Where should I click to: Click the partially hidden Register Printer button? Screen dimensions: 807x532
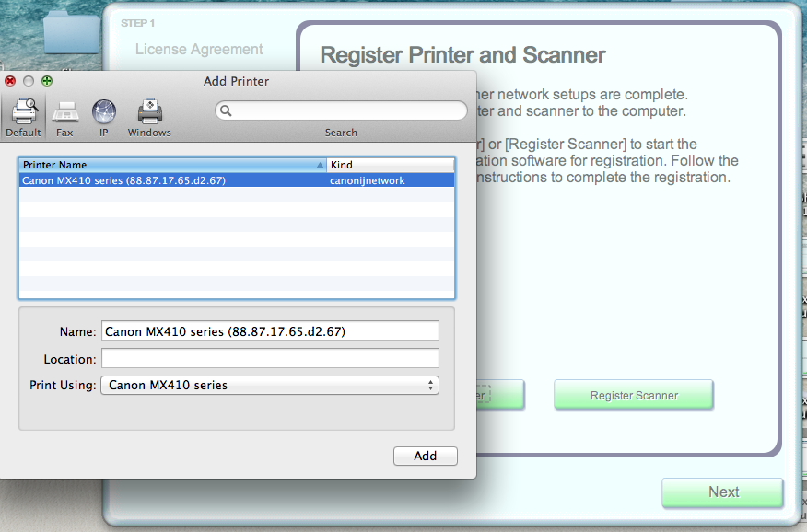click(499, 395)
